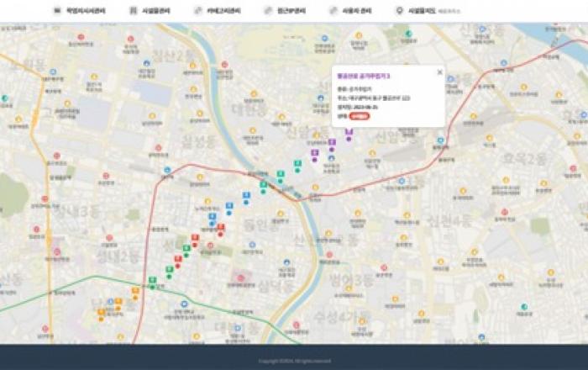Select the rightmost red facility marker
The height and width of the screenshot is (370, 588).
pyautogui.click(x=221, y=227)
